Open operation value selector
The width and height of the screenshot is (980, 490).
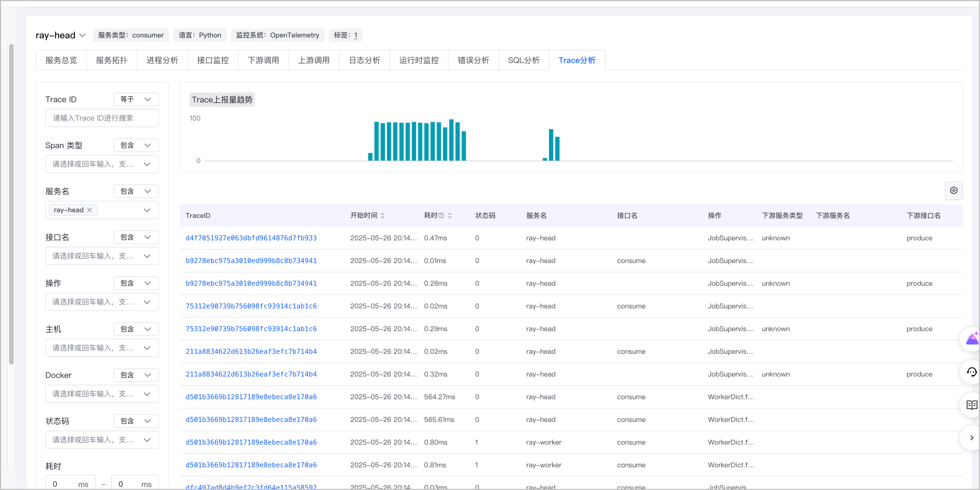tap(102, 302)
